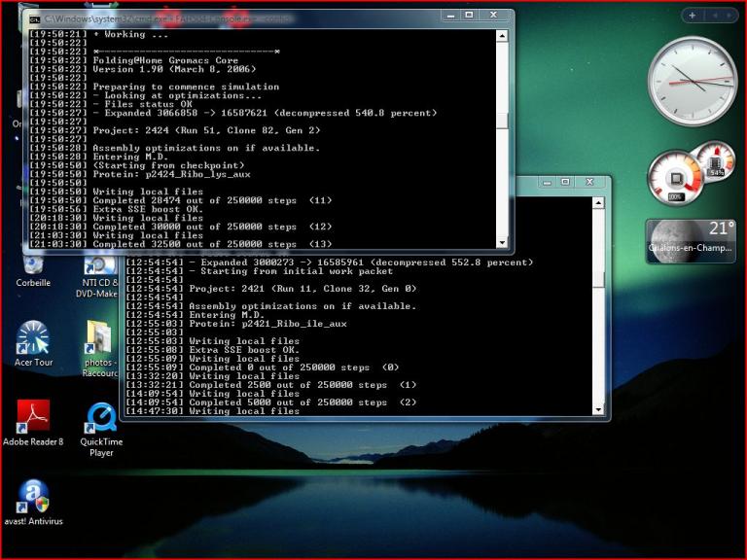747x560 pixels.
Task: Click scroll-up arrow in the top console window
Action: point(502,36)
